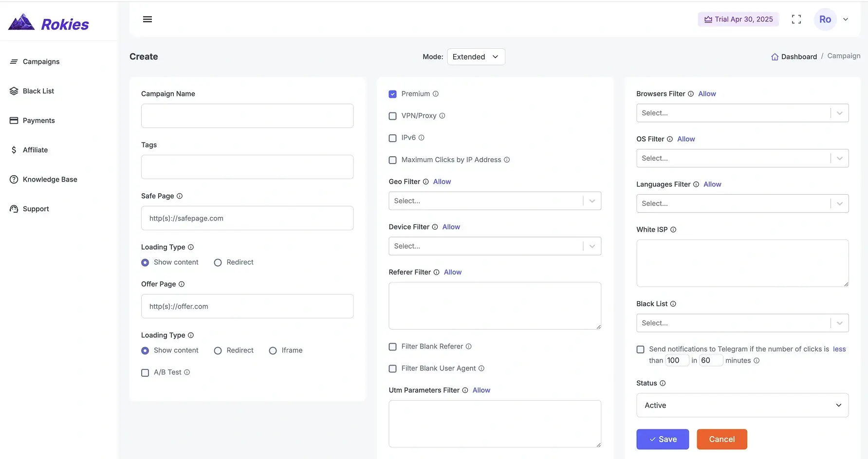868x459 pixels.
Task: Click the Support icon in sidebar
Action: [14, 208]
